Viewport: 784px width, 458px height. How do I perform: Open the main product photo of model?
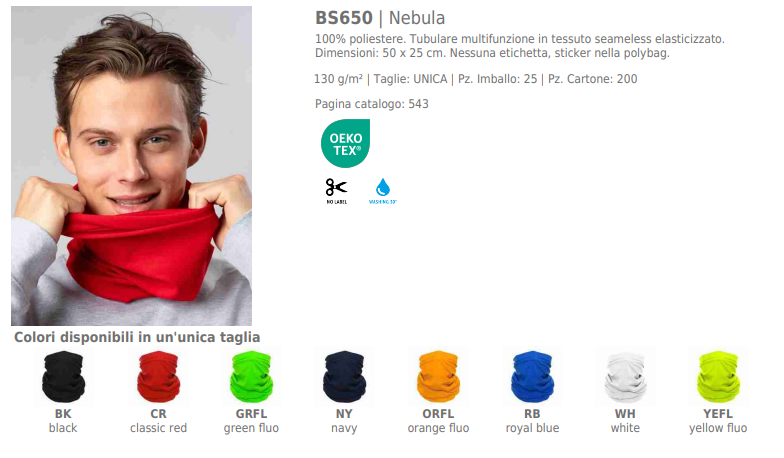coord(132,166)
